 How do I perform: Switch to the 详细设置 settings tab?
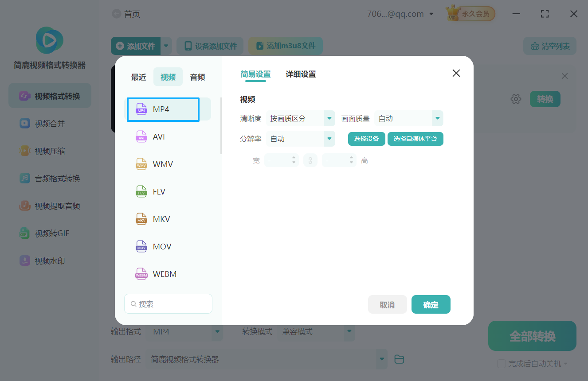pos(300,74)
